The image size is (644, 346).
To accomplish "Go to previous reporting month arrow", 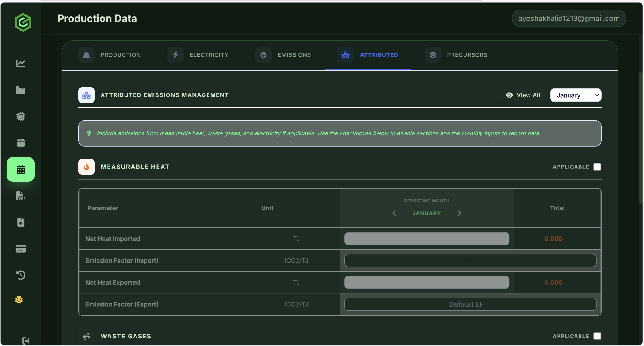I will pyautogui.click(x=394, y=213).
